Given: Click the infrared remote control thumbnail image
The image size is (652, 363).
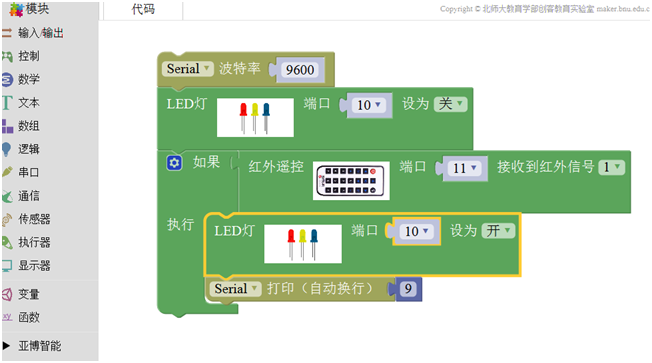Looking at the screenshot, I should tap(351, 181).
